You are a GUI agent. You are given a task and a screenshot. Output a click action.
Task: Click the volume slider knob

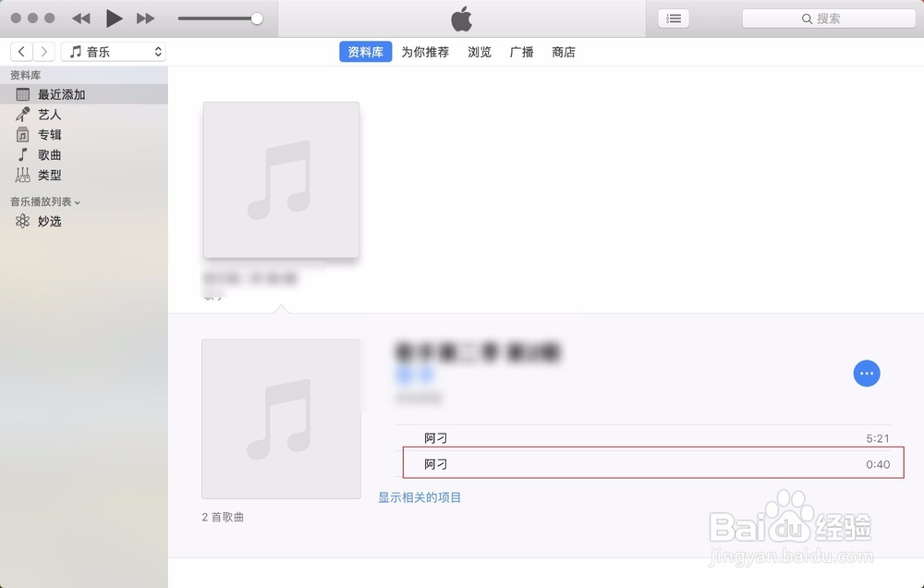[x=257, y=18]
